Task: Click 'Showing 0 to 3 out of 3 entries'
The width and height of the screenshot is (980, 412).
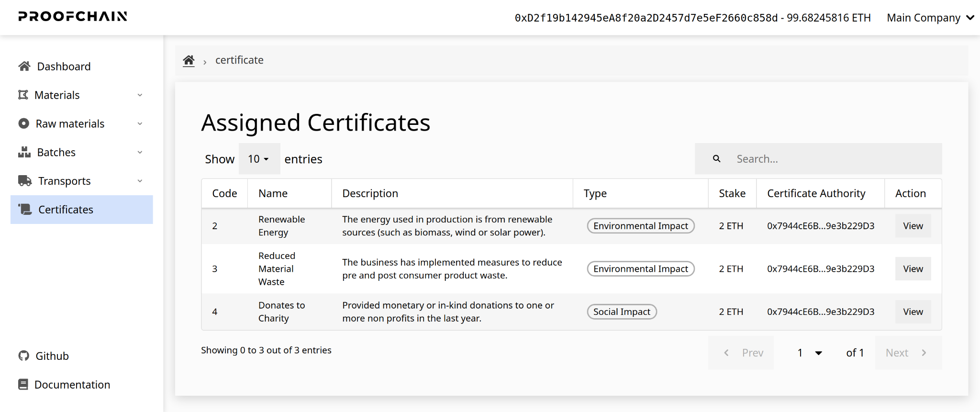Action: tap(266, 350)
